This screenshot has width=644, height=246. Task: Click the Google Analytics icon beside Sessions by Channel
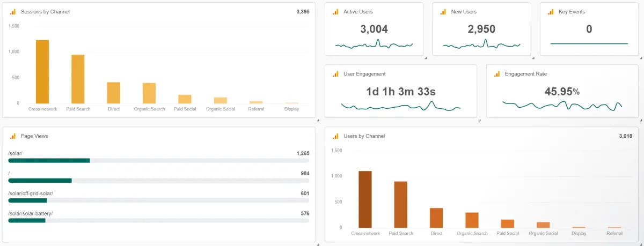(x=13, y=12)
